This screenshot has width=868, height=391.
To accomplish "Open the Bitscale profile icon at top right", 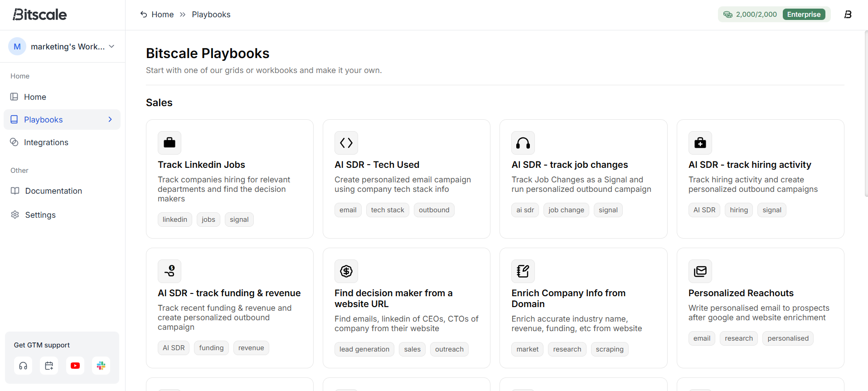I will tap(848, 15).
